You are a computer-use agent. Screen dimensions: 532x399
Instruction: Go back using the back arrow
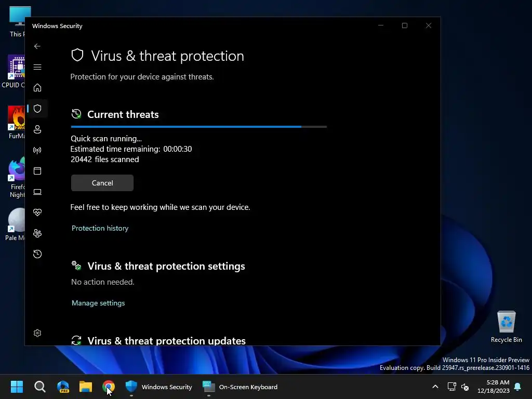(37, 46)
